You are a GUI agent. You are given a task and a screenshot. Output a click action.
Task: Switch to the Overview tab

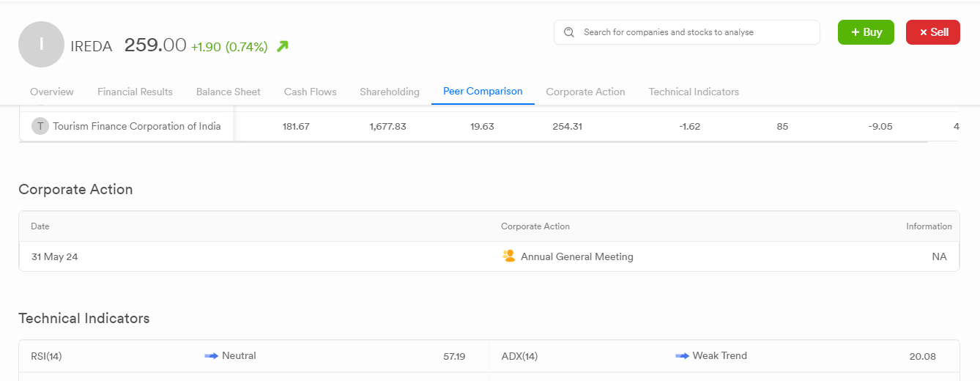click(x=52, y=92)
